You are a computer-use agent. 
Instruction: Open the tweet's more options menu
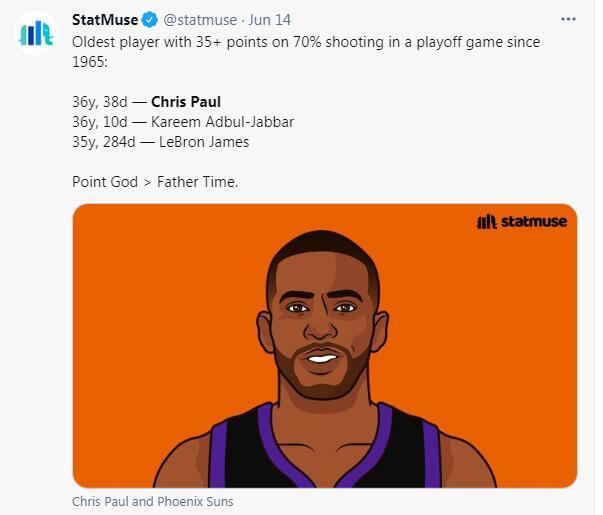568,19
